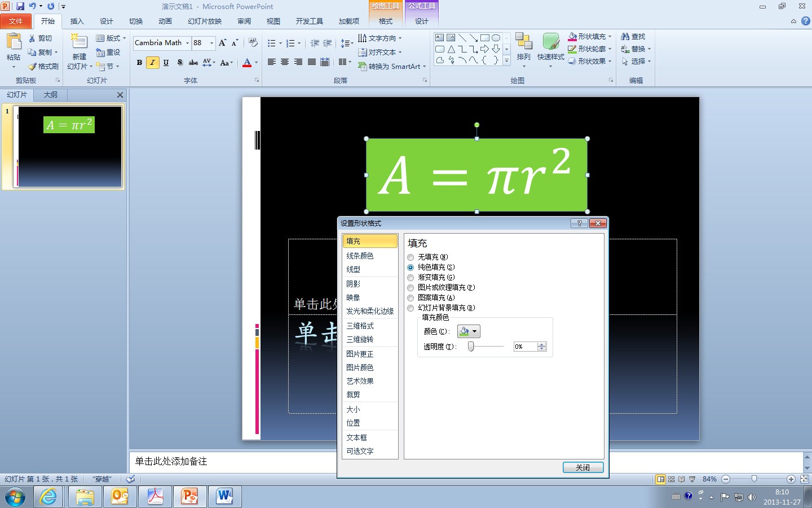This screenshot has height=508, width=812.
Task: Apply text shadow with the S icon
Action: point(179,63)
